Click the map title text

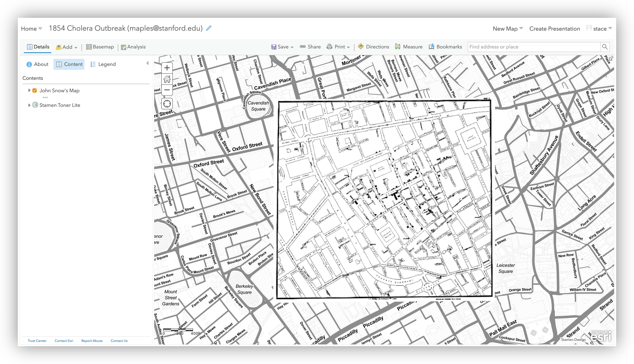coord(126,28)
